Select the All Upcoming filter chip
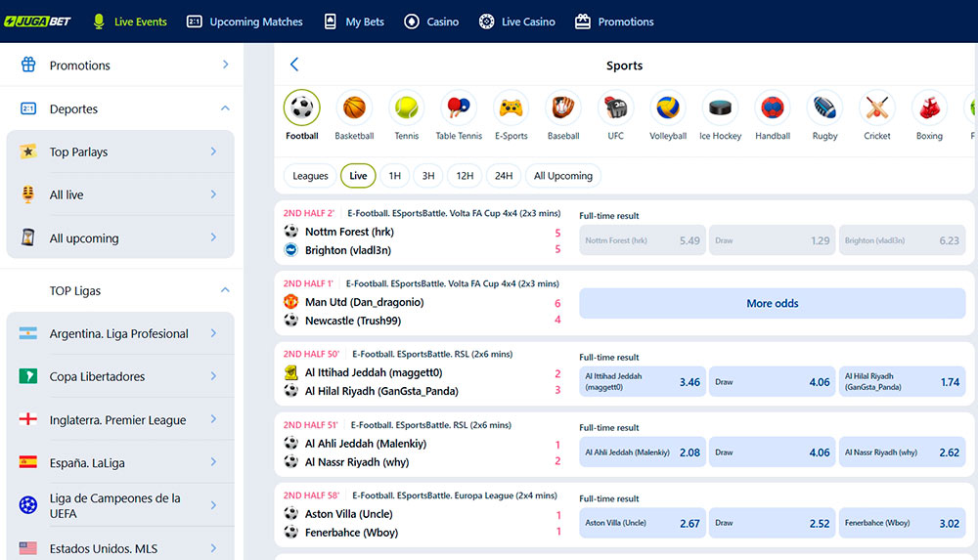The height and width of the screenshot is (560, 978). (x=562, y=176)
